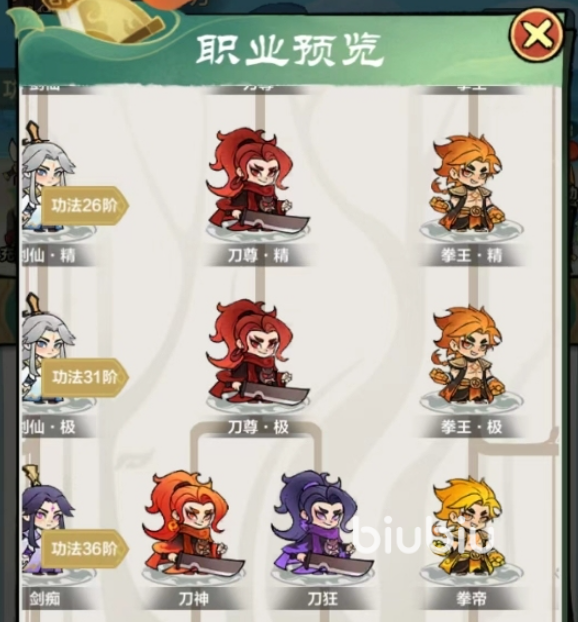Image resolution: width=578 pixels, height=622 pixels.
Task: Close the 职业预览 panel
Action: [537, 35]
